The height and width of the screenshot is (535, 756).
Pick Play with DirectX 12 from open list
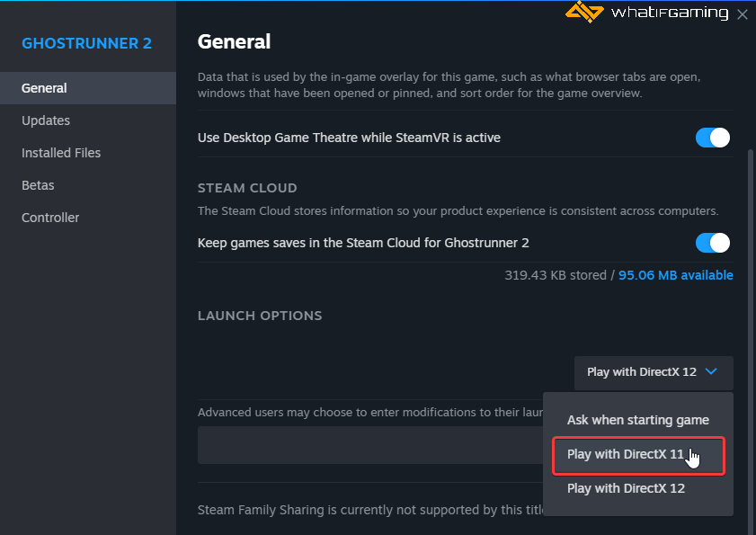pyautogui.click(x=626, y=488)
